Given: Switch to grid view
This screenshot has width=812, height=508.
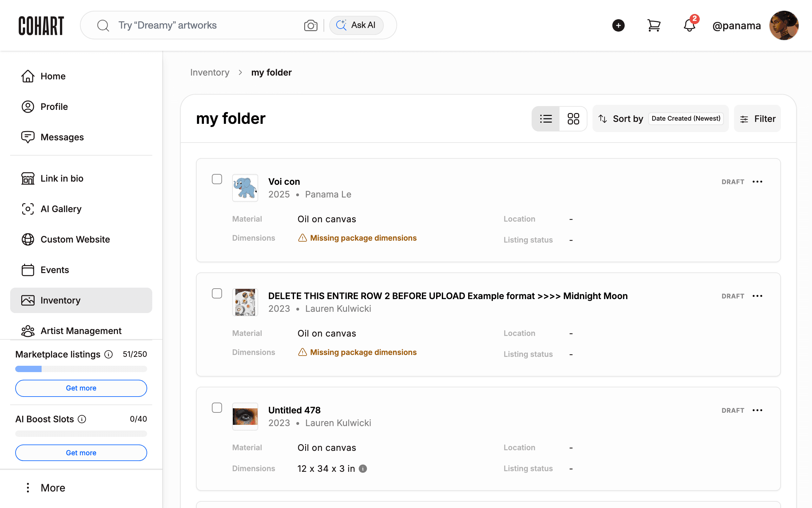Looking at the screenshot, I should [x=573, y=119].
